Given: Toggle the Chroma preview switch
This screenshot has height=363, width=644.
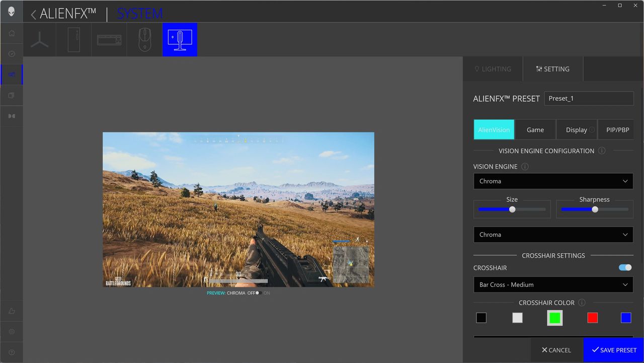Looking at the screenshot, I should point(258,293).
